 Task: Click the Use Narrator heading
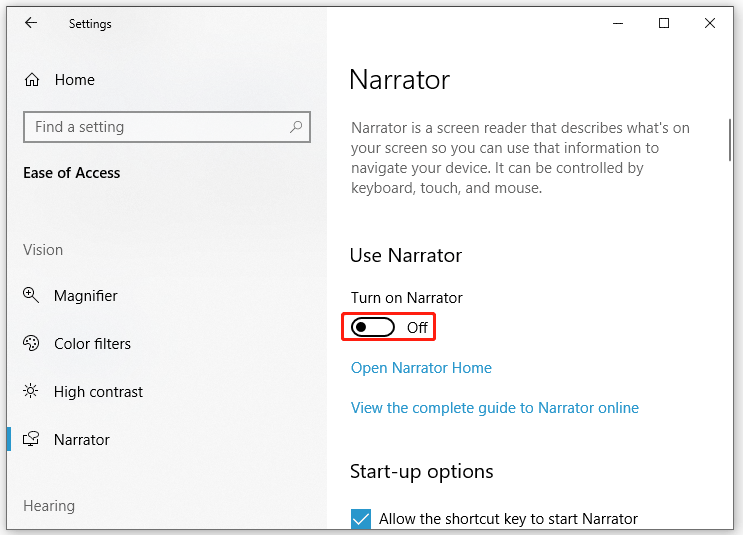(406, 255)
